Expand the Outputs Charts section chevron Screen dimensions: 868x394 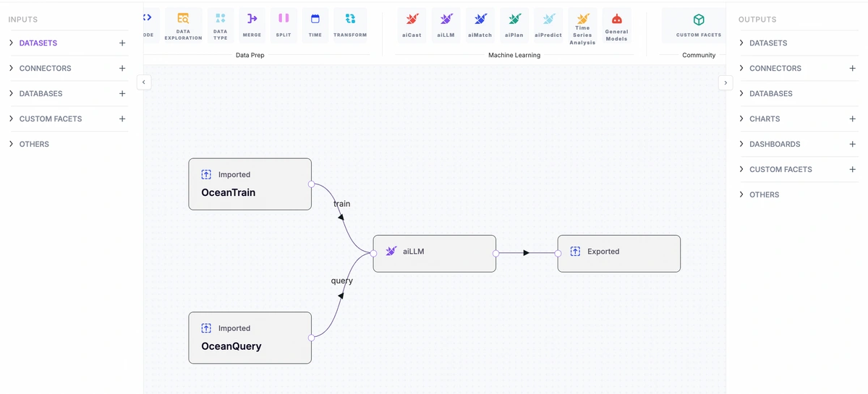741,119
